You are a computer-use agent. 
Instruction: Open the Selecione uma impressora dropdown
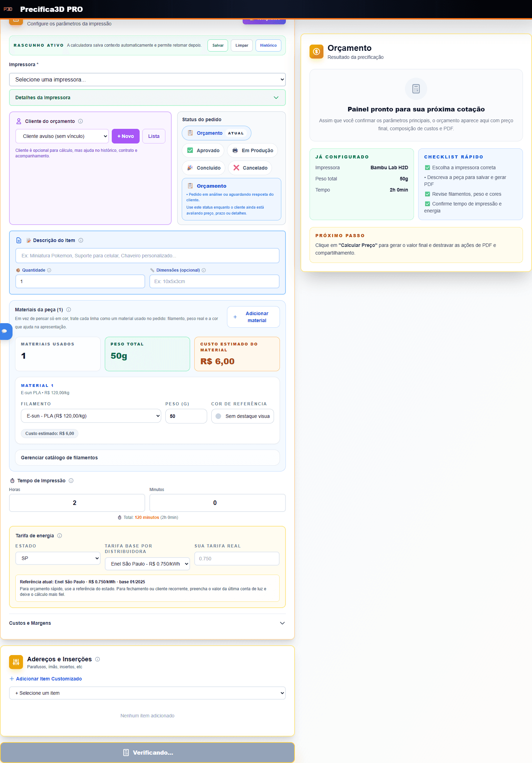[147, 79]
